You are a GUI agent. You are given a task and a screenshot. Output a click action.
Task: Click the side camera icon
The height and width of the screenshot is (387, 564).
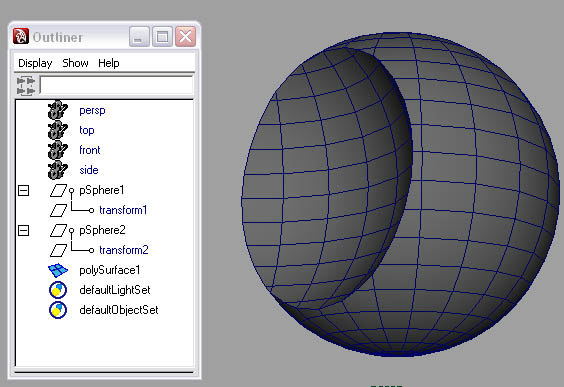tap(58, 170)
